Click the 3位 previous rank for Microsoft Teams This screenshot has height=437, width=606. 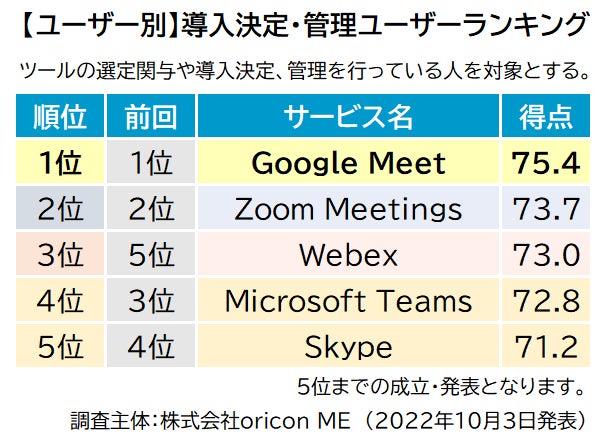click(x=151, y=299)
